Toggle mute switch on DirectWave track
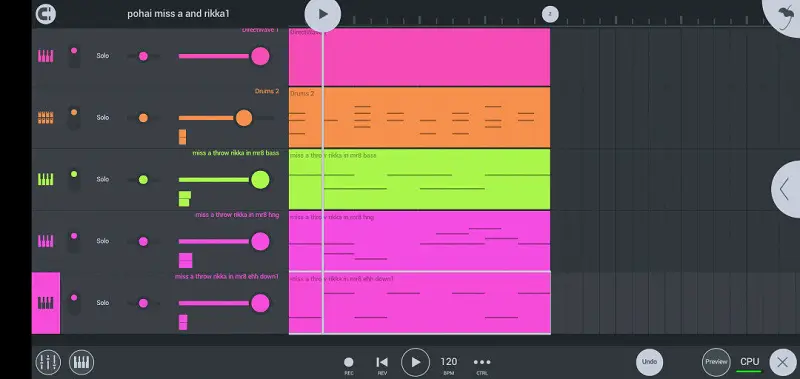Image resolution: width=800 pixels, height=379 pixels. point(74,56)
